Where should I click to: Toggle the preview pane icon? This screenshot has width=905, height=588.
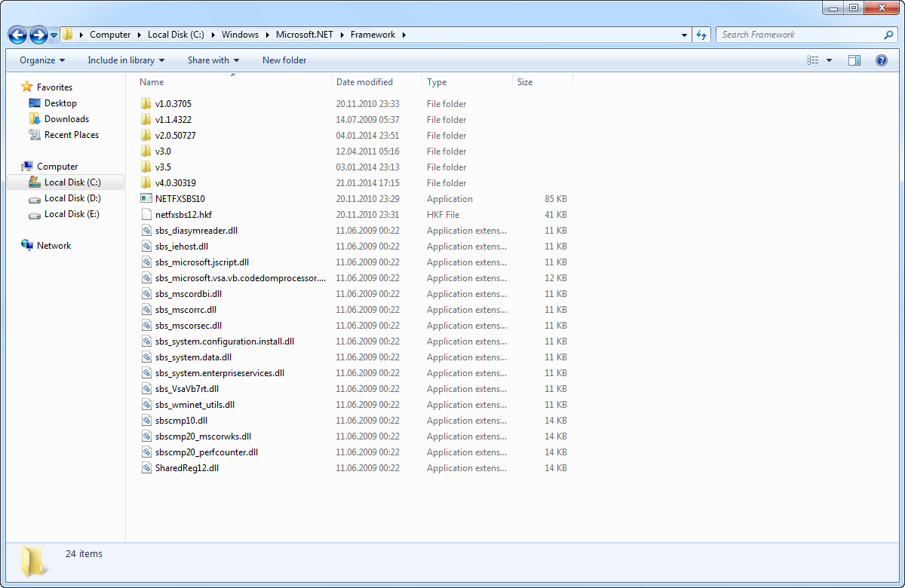[x=854, y=60]
